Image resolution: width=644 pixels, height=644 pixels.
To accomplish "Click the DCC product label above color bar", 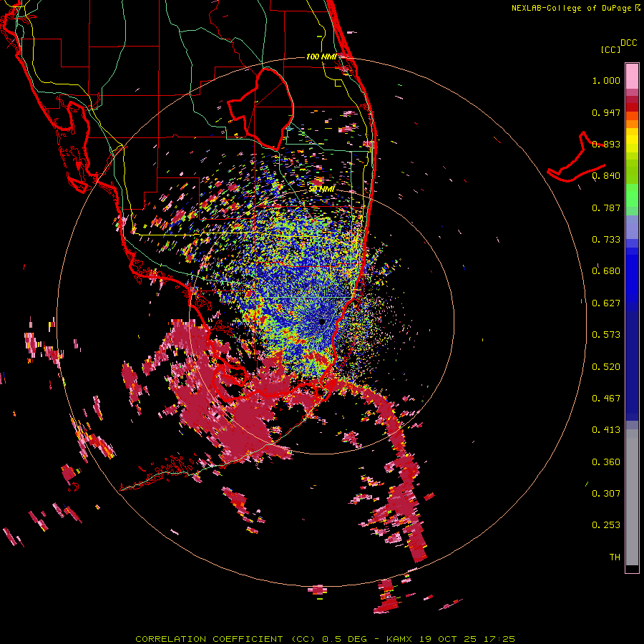I will pos(628,43).
